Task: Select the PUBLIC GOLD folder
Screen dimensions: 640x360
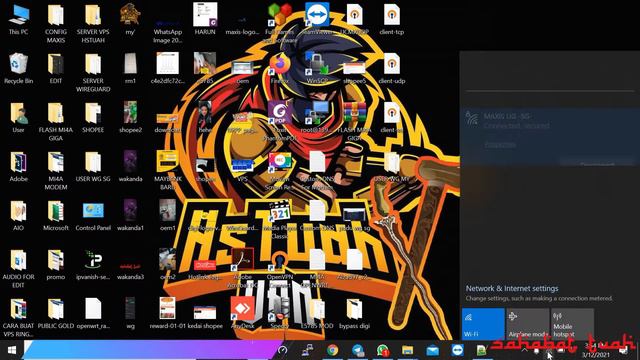Action: 56,313
